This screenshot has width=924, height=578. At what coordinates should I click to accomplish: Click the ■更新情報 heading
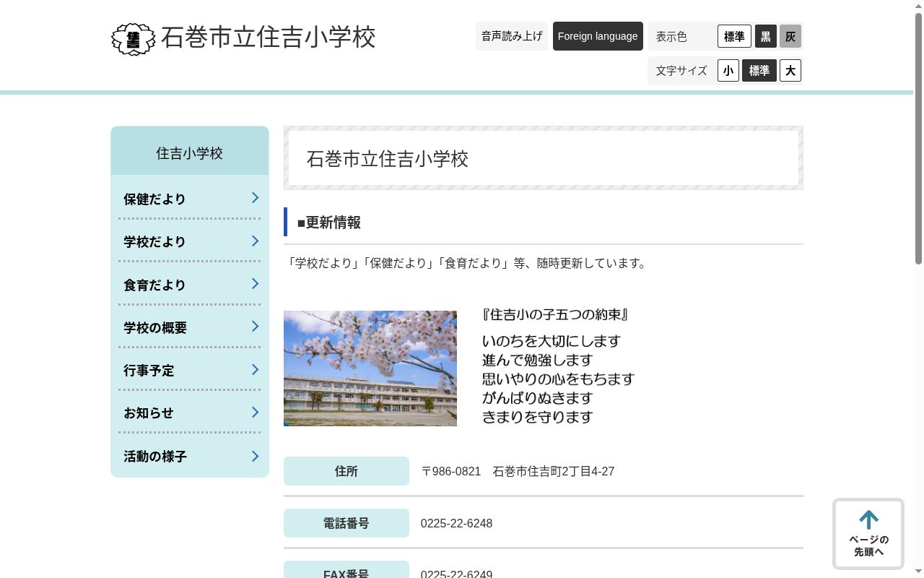click(x=329, y=223)
